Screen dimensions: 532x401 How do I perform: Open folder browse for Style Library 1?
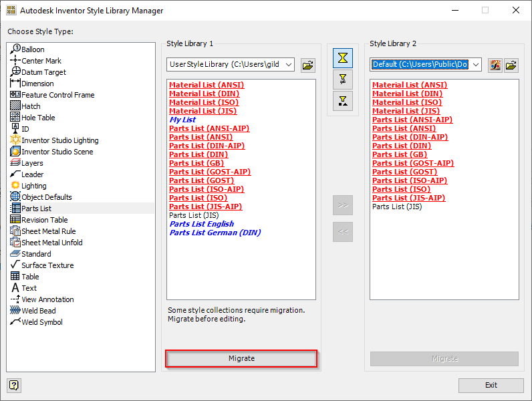pos(307,65)
